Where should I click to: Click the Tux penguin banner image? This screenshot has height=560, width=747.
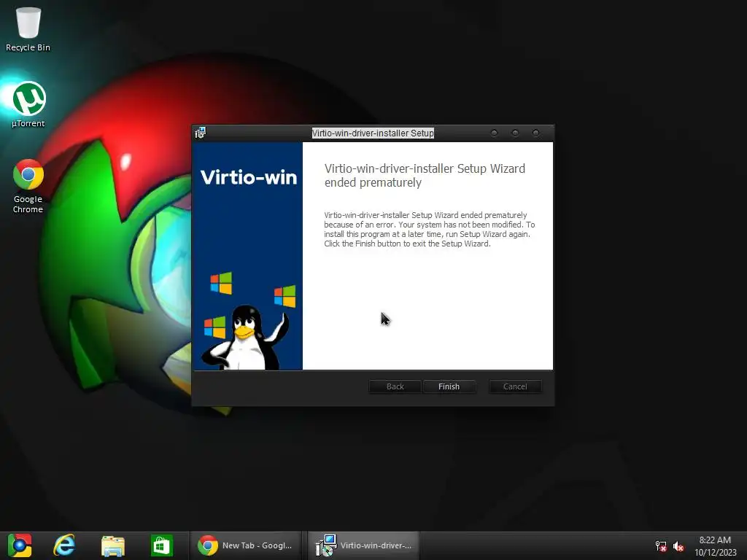click(245, 337)
